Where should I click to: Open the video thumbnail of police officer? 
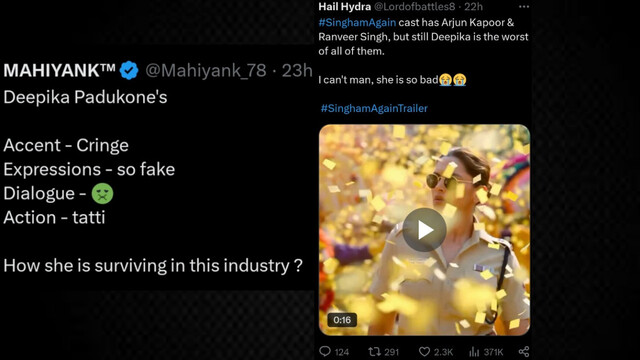424,230
